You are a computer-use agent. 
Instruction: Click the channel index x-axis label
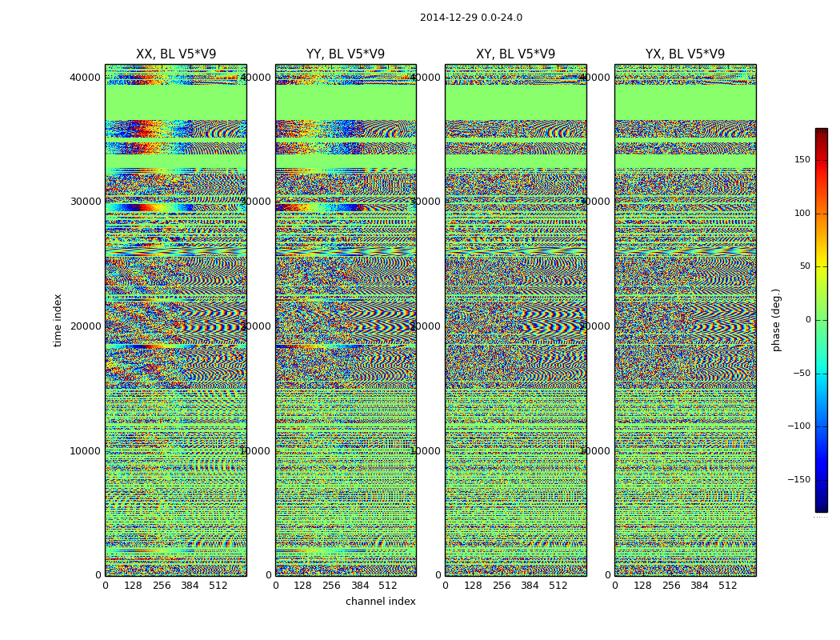click(x=380, y=602)
